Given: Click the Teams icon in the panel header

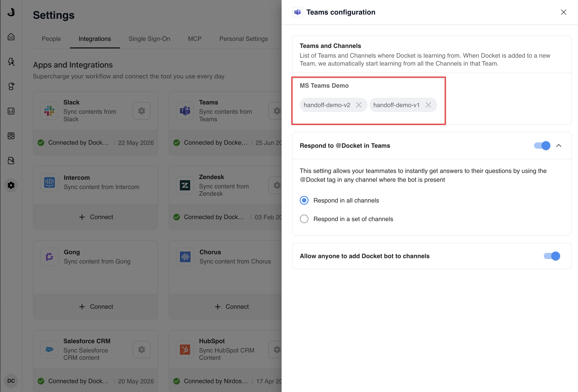Looking at the screenshot, I should (x=298, y=12).
